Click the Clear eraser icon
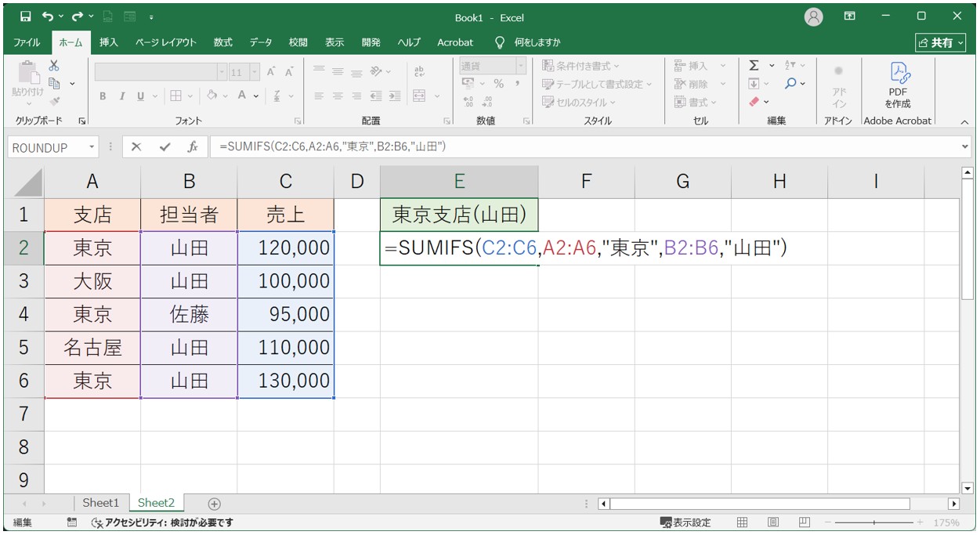This screenshot has height=535, width=980. coord(754,102)
